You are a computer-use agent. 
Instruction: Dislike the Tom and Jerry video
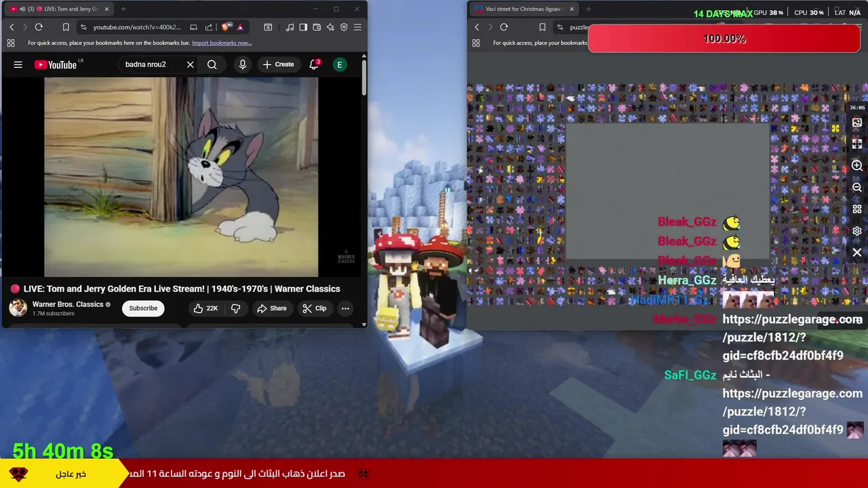[x=235, y=308]
